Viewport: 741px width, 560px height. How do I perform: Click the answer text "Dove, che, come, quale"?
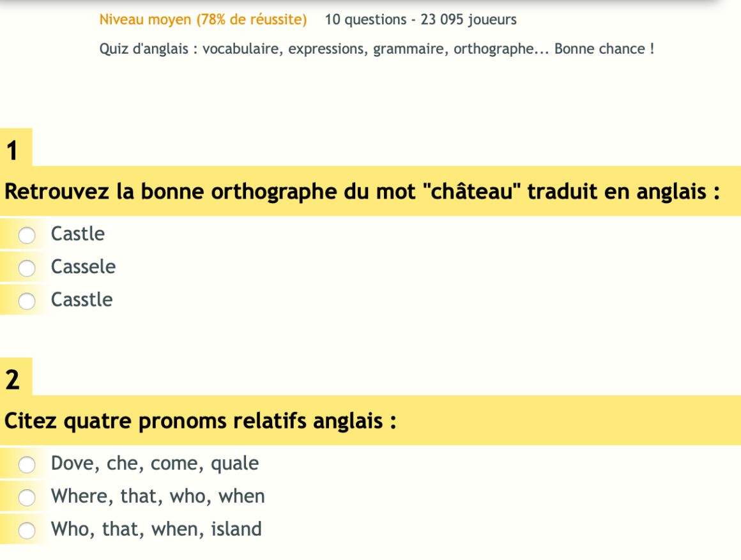tap(155, 464)
